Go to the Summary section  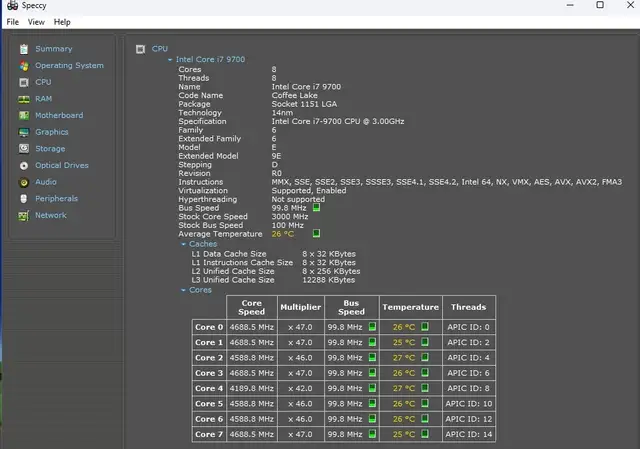pyautogui.click(x=53, y=49)
